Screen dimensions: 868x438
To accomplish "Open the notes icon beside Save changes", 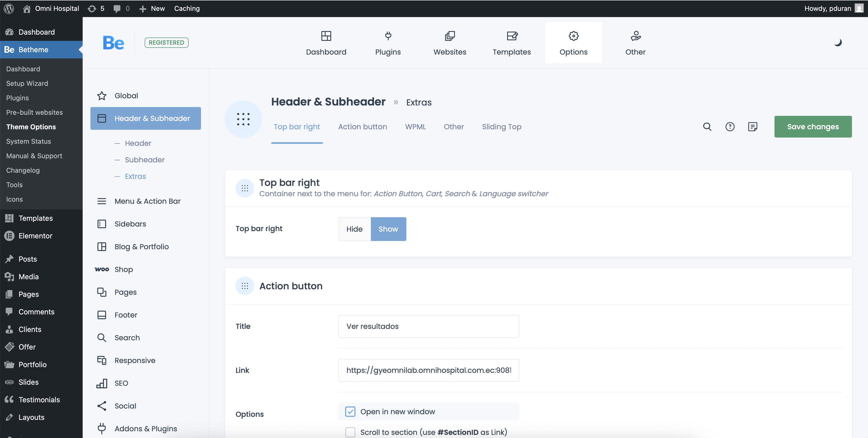I will [753, 126].
